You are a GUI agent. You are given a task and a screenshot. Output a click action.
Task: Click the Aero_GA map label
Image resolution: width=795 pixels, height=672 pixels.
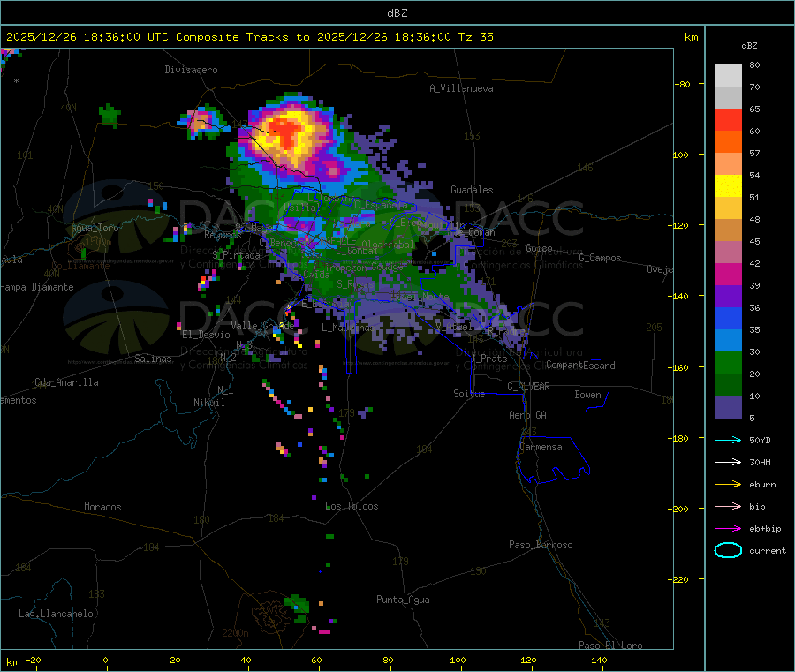tap(528, 415)
